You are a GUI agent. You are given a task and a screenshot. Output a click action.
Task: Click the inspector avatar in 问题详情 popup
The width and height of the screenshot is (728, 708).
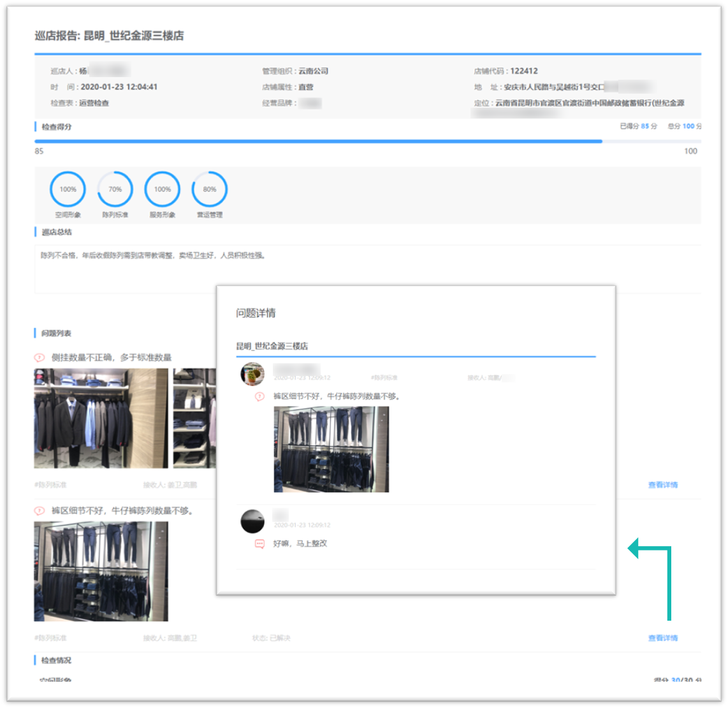[x=252, y=374]
